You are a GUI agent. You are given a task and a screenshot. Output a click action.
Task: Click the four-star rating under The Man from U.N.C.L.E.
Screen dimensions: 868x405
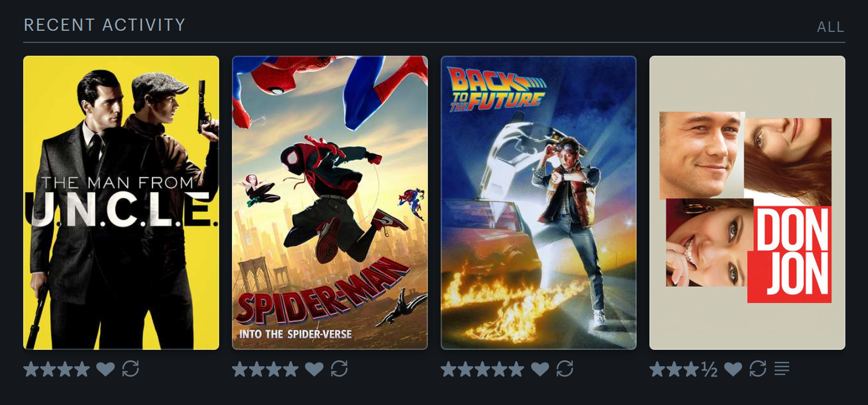coord(57,369)
